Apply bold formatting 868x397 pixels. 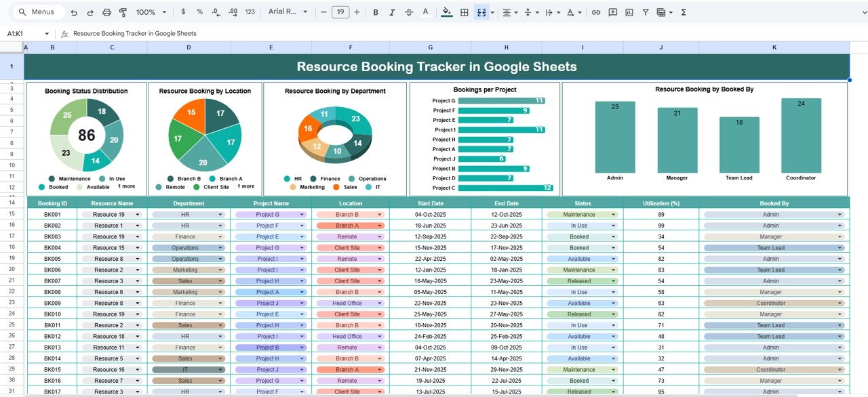pos(376,12)
